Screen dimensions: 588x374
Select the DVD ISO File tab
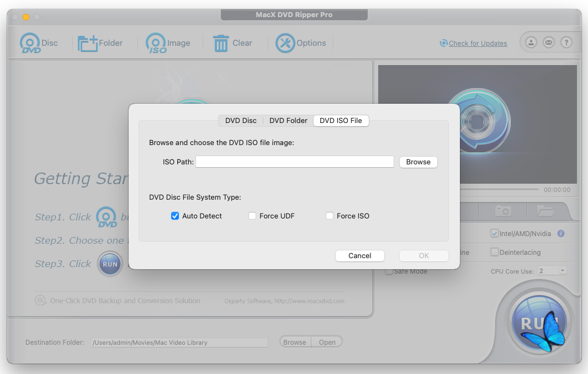point(341,121)
